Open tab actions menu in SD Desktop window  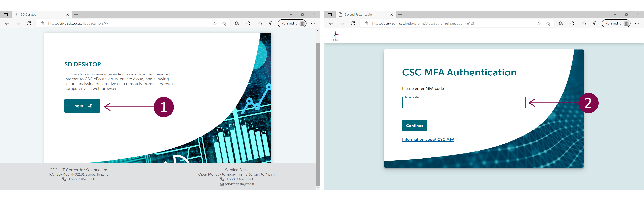tap(6, 14)
